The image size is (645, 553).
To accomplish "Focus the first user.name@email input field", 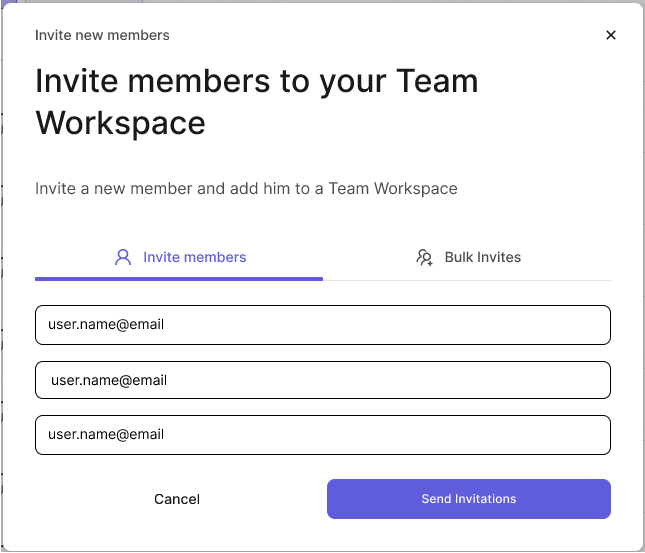I will point(322,325).
